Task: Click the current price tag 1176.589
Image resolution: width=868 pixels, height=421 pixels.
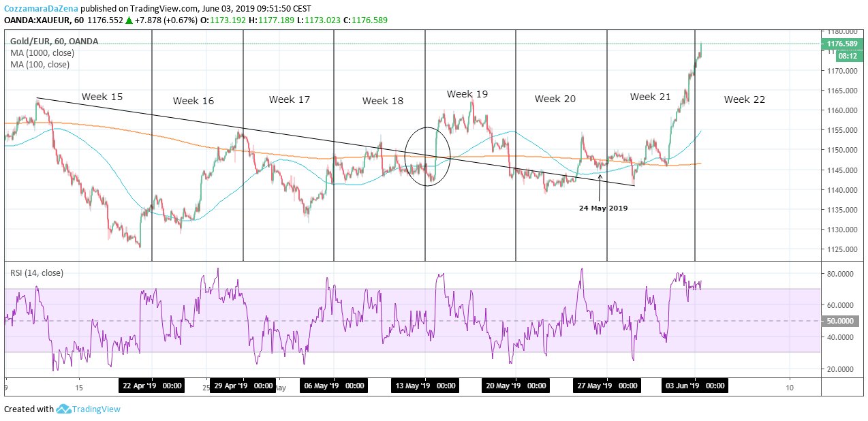Action: tap(843, 44)
